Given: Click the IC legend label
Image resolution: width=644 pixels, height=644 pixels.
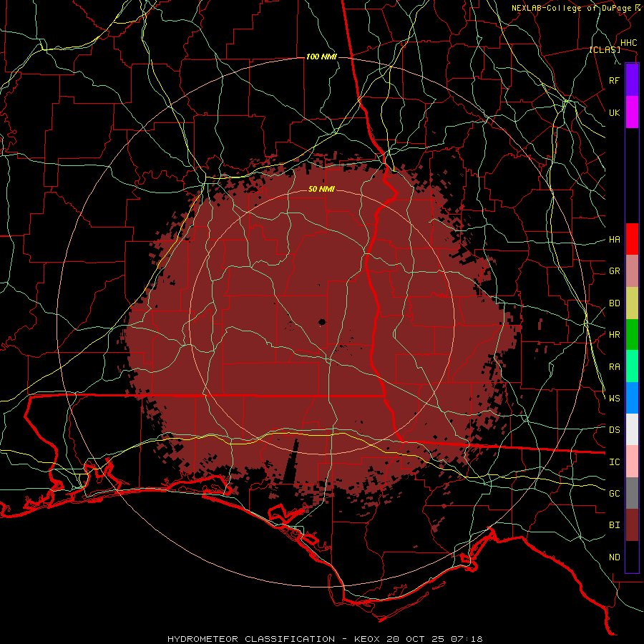Looking at the screenshot, I should point(615,462).
